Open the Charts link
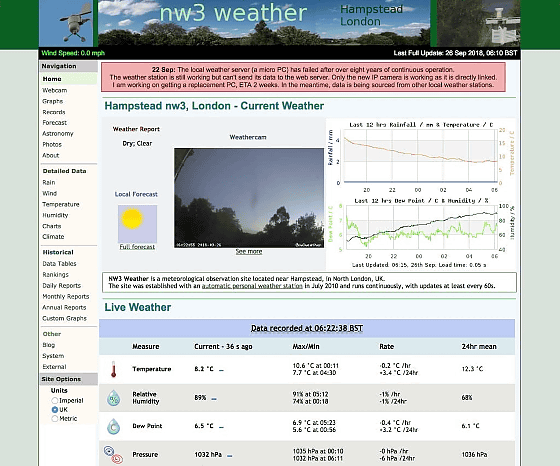Screen dimensions: 560x466 coord(52,226)
